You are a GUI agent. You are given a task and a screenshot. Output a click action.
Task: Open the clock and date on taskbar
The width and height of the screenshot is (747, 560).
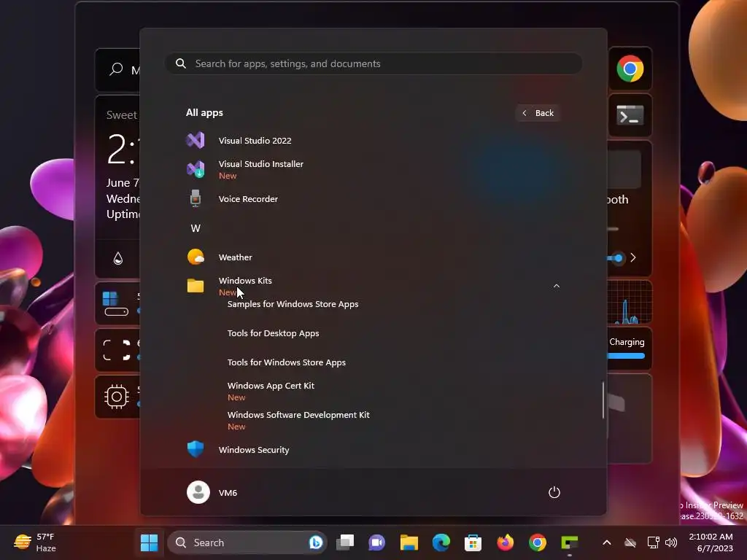[x=711, y=542]
